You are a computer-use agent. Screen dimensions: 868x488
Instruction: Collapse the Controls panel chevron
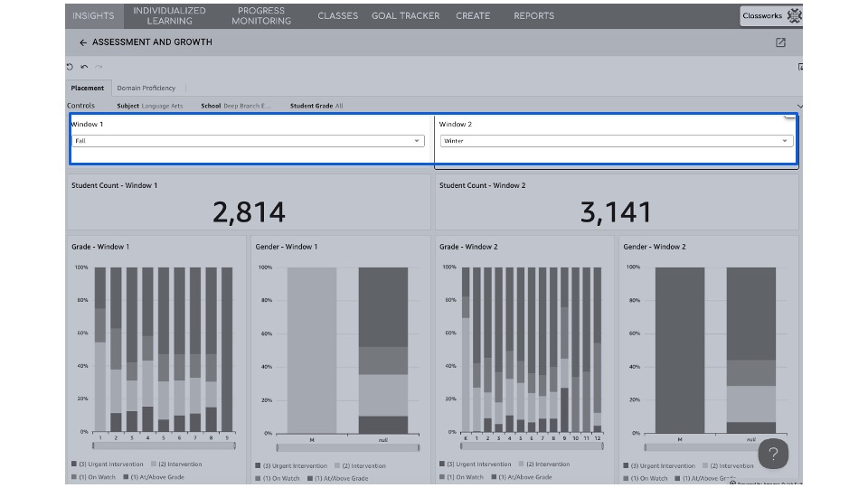coord(799,107)
